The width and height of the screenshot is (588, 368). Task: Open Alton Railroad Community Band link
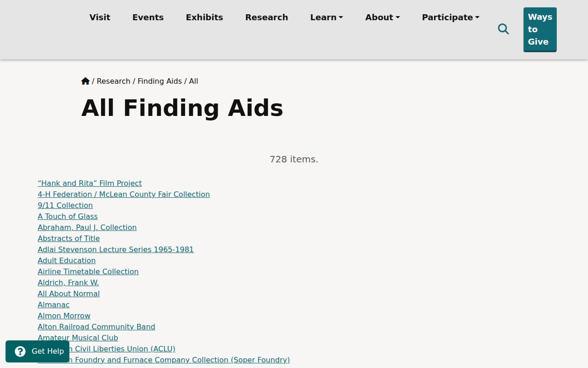pyautogui.click(x=96, y=327)
